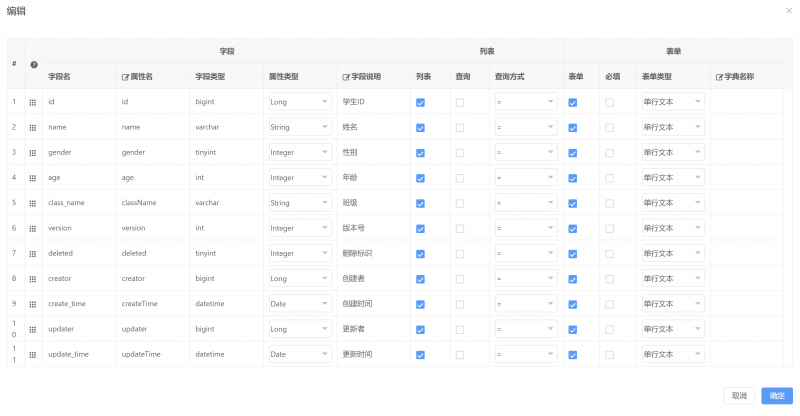Open the 表单类型 dropdown for the create_time row

(x=672, y=304)
